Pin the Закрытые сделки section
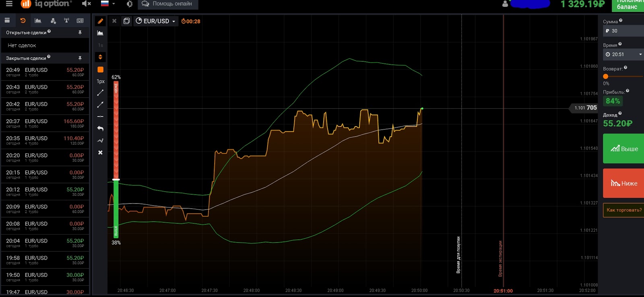644x297 pixels. coord(80,58)
